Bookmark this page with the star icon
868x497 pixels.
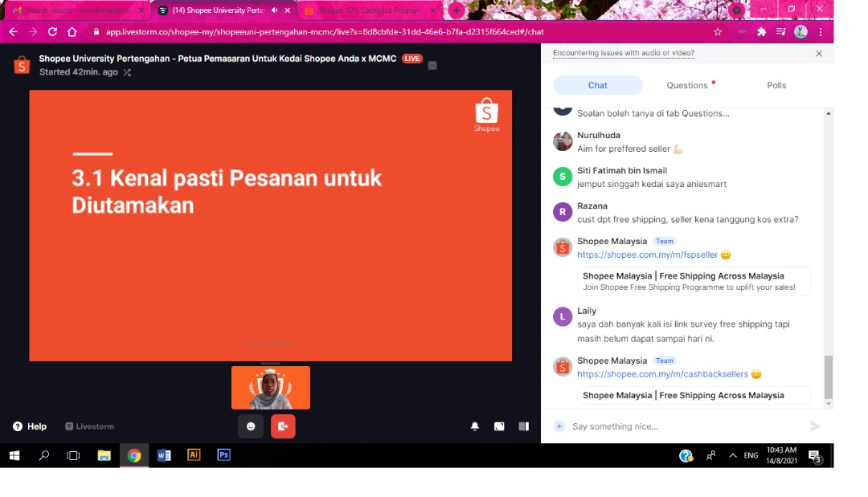718,32
